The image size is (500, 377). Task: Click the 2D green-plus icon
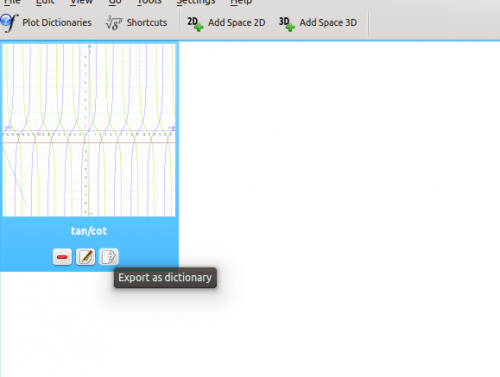point(195,23)
